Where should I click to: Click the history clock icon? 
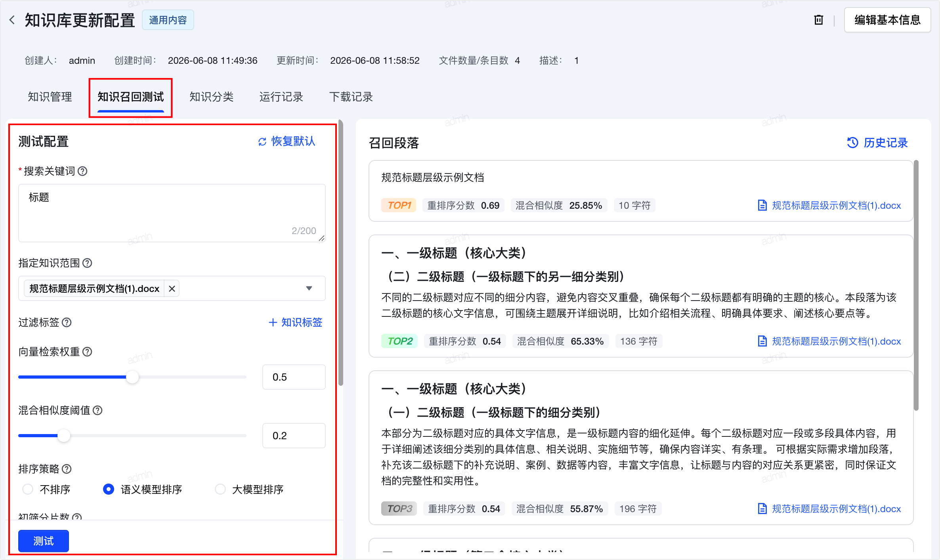click(852, 143)
